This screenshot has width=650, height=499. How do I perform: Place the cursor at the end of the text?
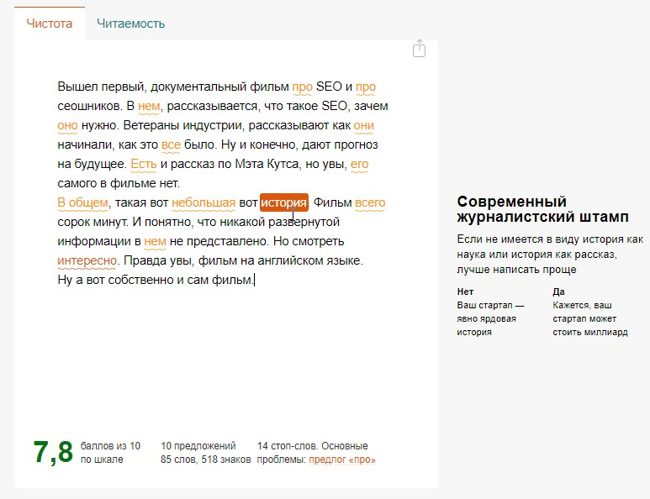(256, 280)
